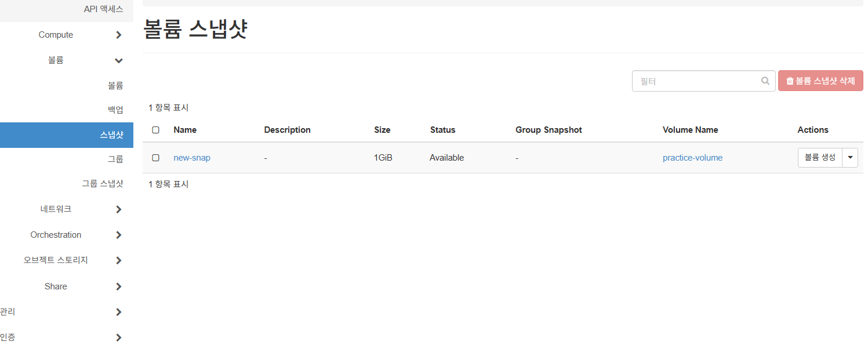Focus the 필터 search input field

[696, 81]
